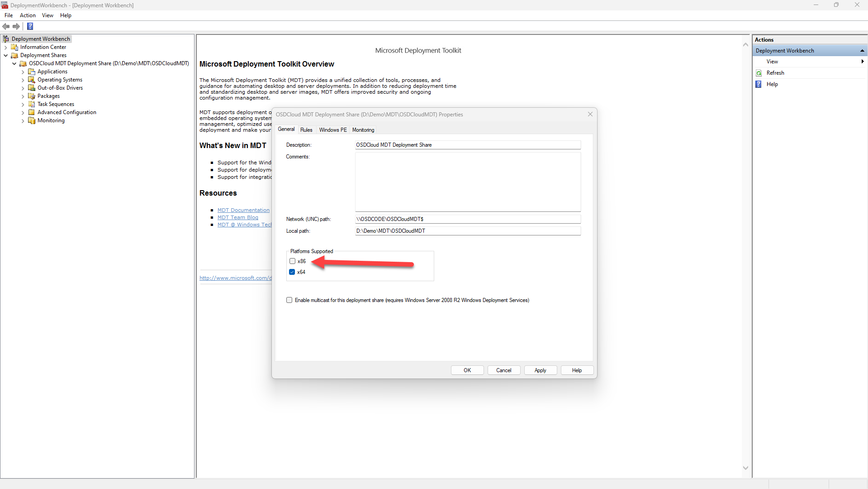The image size is (868, 489).
Task: Click the blue Help toolbar icon
Action: [30, 27]
